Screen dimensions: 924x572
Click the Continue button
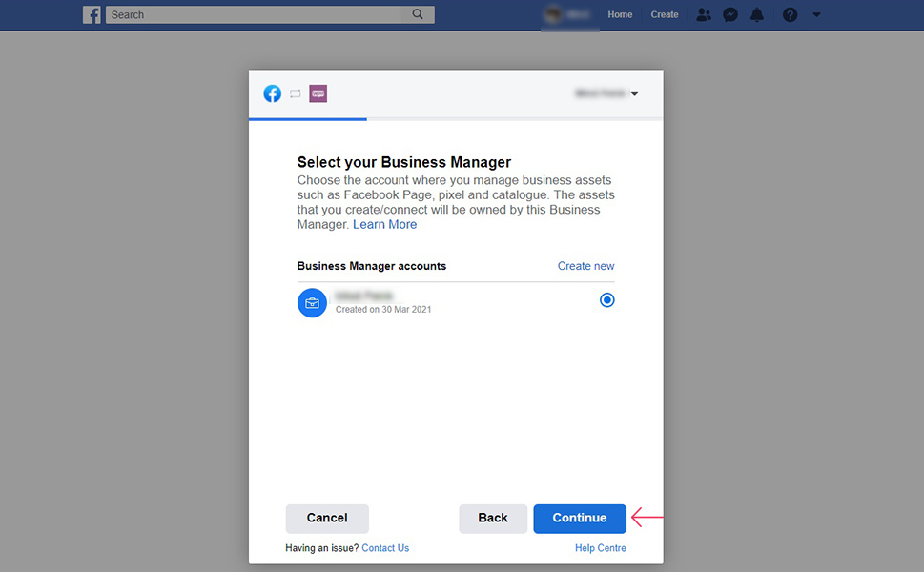[x=579, y=519]
